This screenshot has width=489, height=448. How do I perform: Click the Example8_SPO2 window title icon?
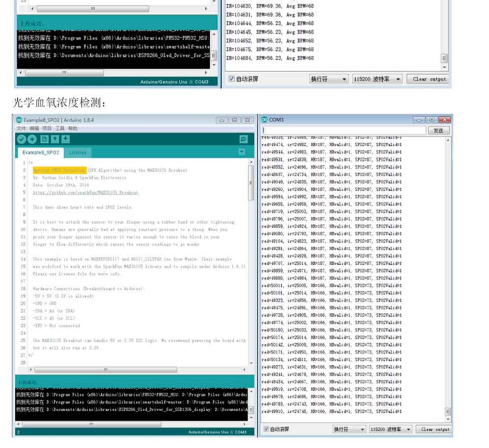(19, 120)
